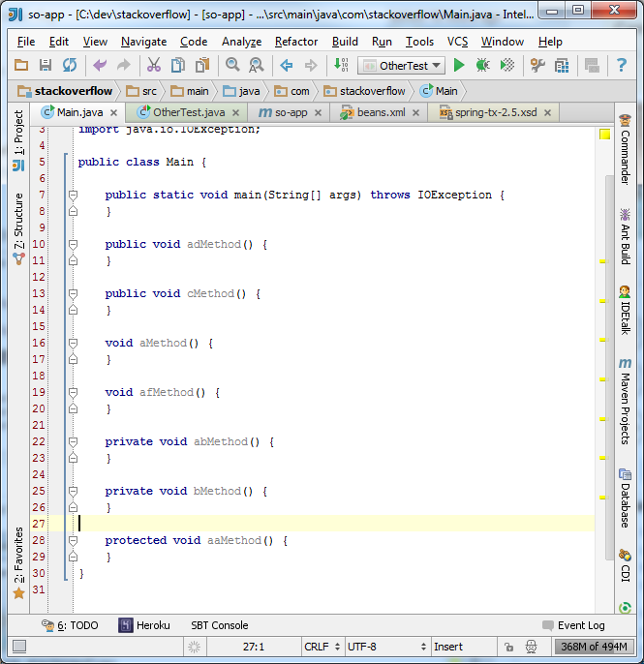Navigate Back with the blue arrow
This screenshot has width=644, height=664.
pos(287,65)
